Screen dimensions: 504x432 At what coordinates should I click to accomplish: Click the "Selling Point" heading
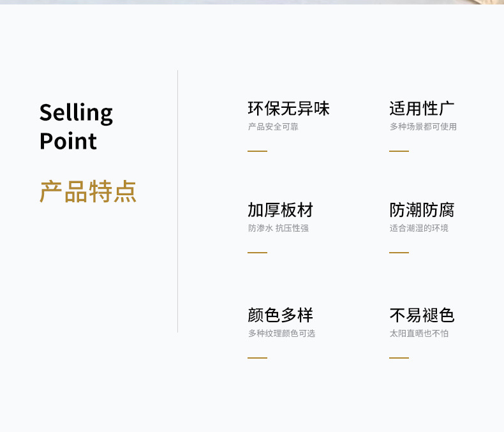(76, 126)
